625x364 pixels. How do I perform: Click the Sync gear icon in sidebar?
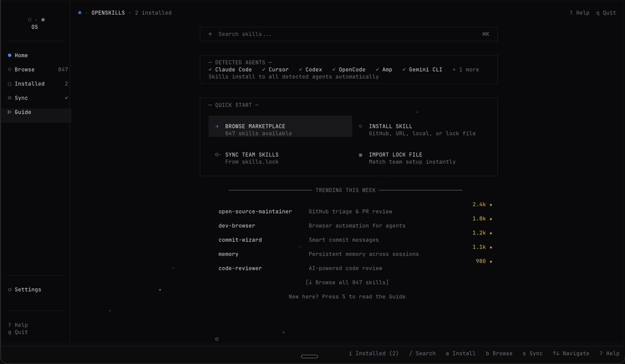(9, 98)
